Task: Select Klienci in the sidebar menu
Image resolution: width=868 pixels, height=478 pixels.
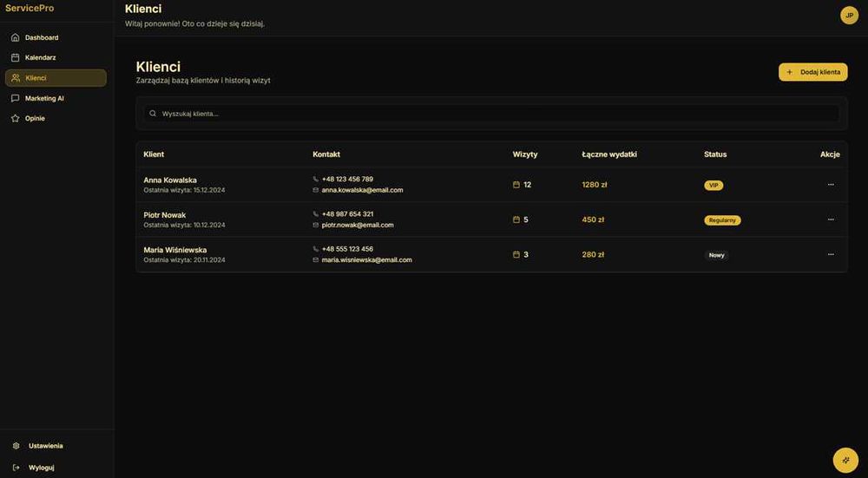Action: [56, 78]
